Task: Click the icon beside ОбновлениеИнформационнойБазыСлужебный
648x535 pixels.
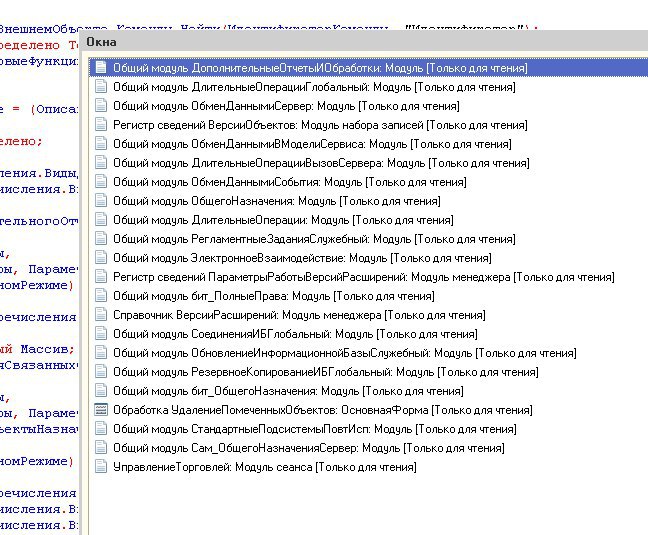Action: point(101,353)
